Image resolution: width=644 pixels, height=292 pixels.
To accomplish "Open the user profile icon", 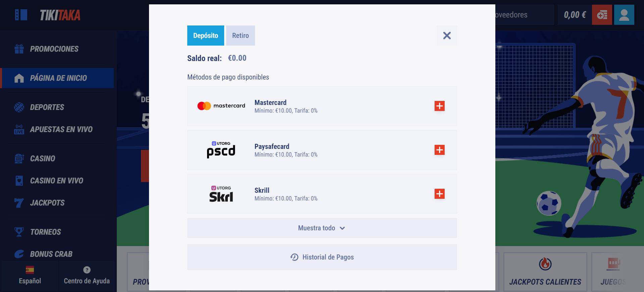I will (624, 15).
